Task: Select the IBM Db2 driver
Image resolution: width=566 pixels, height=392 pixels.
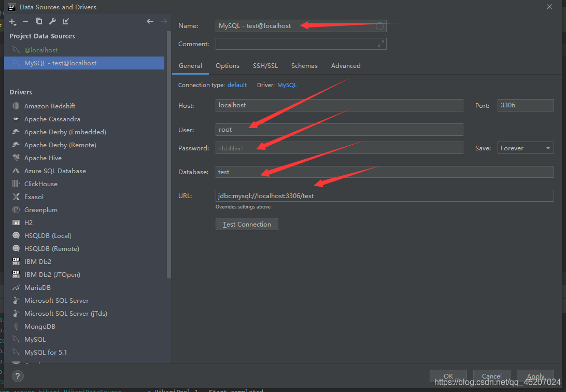Action: point(37,262)
